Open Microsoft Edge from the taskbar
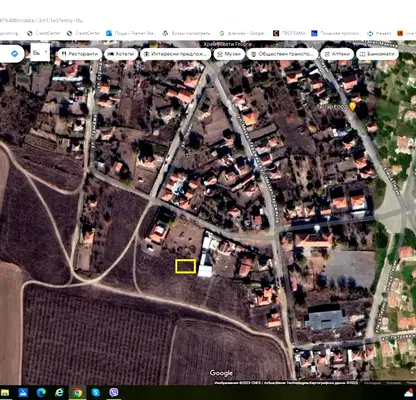Screen dimensions: 416x400 pyautogui.click(x=41, y=393)
